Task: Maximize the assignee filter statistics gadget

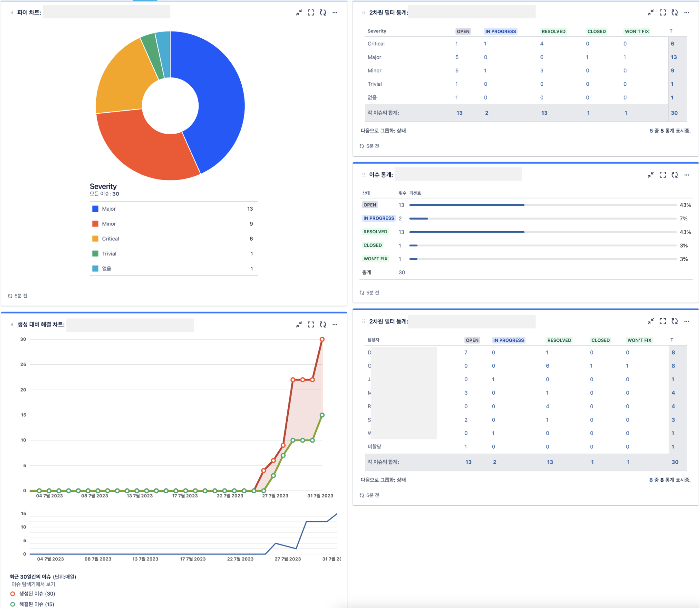Action: pos(662,321)
